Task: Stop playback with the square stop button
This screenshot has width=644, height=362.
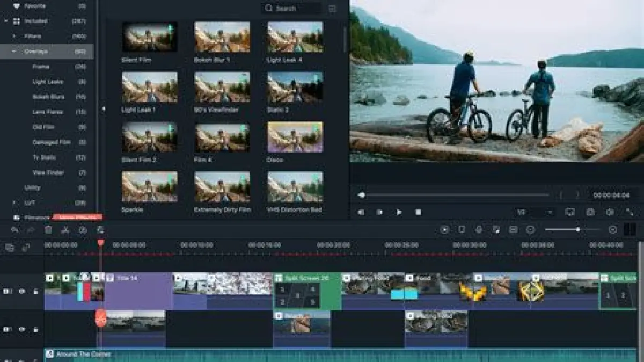Action: (x=418, y=212)
